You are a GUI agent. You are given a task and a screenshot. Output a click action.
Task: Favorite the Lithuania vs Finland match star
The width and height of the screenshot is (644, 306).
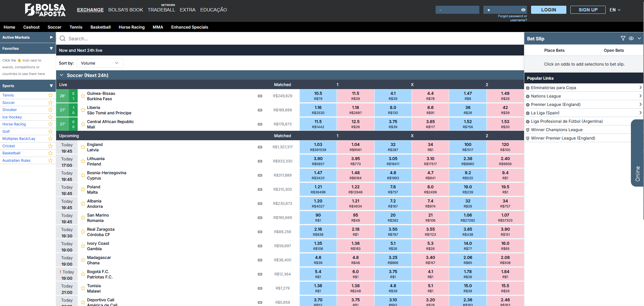83,161
